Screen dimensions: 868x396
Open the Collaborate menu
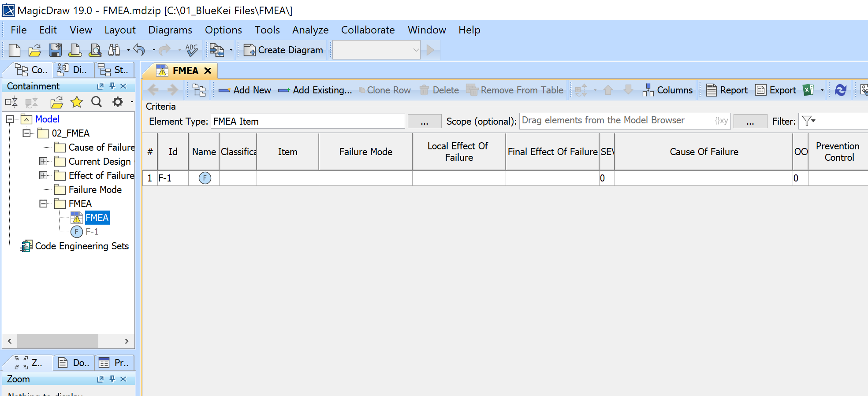pos(368,30)
